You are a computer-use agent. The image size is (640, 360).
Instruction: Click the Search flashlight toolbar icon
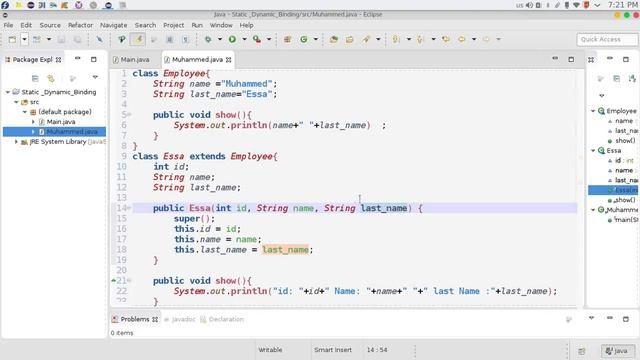click(366, 39)
